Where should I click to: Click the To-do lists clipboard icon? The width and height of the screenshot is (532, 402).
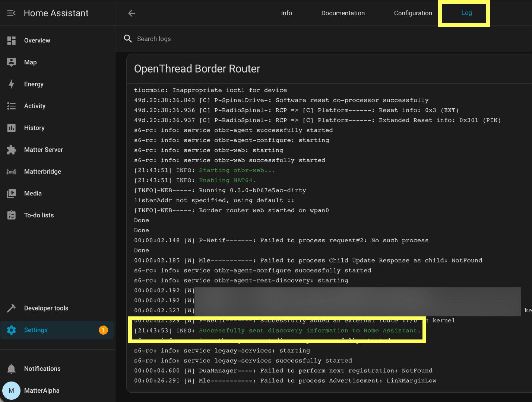point(11,215)
